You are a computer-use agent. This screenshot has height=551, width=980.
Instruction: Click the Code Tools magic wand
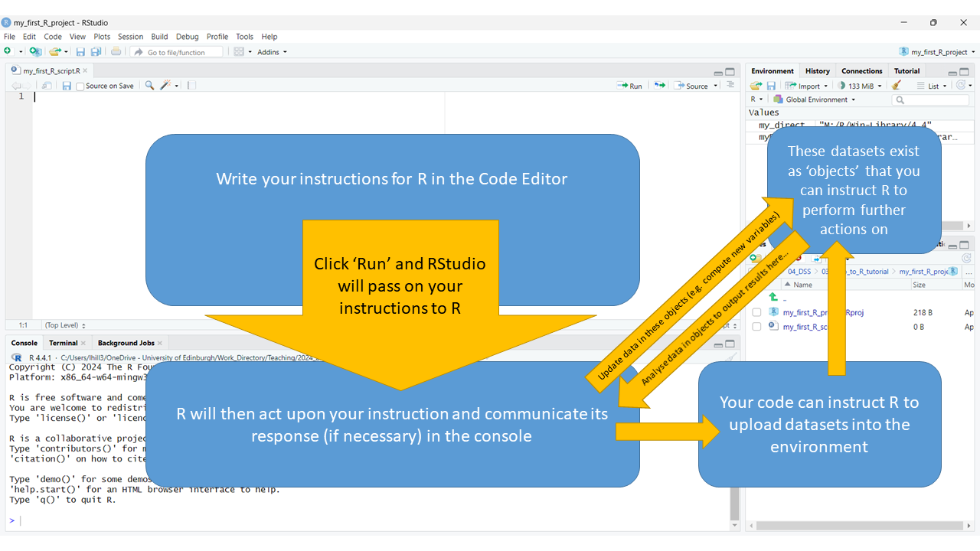tap(165, 86)
